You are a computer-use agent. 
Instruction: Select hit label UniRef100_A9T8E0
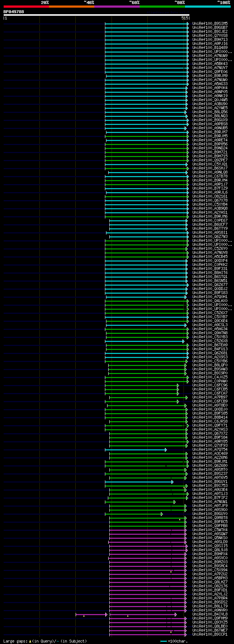coord(210,405)
